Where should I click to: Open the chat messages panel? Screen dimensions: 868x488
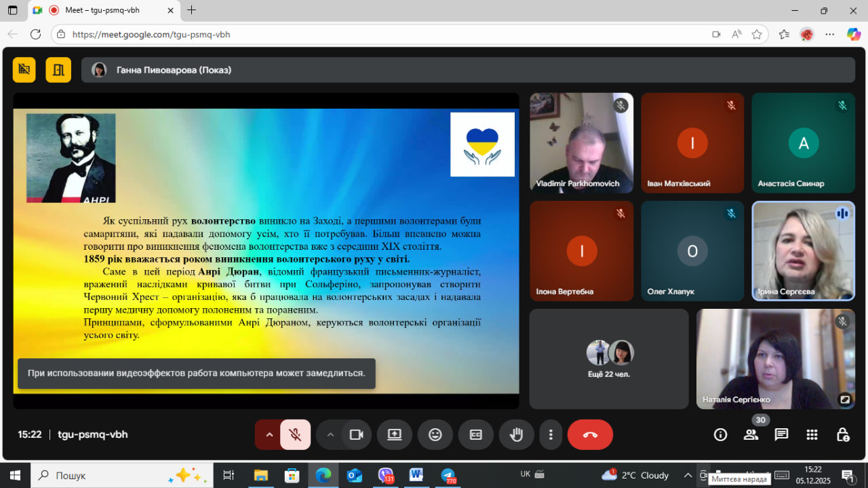[x=781, y=435]
